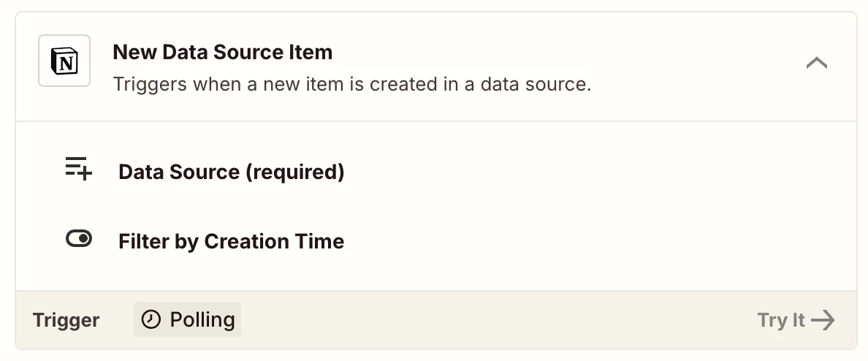Open the Data Source (required) field
868x361 pixels.
231,172
